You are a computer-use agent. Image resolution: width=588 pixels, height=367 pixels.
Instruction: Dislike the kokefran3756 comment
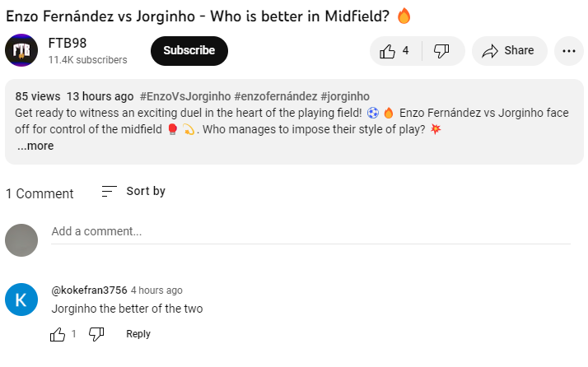coord(96,334)
